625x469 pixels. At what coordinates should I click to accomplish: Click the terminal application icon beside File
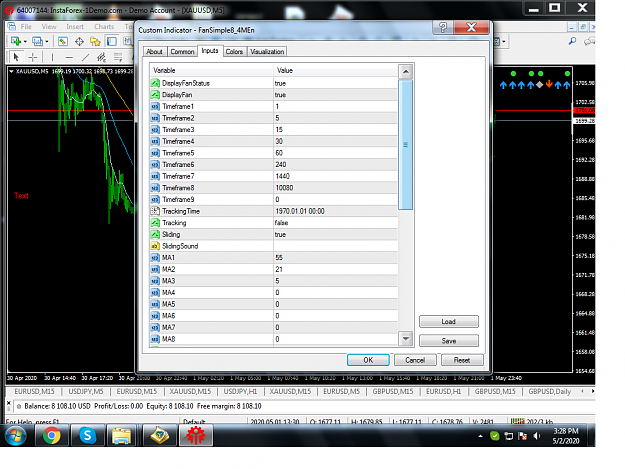[x=12, y=27]
